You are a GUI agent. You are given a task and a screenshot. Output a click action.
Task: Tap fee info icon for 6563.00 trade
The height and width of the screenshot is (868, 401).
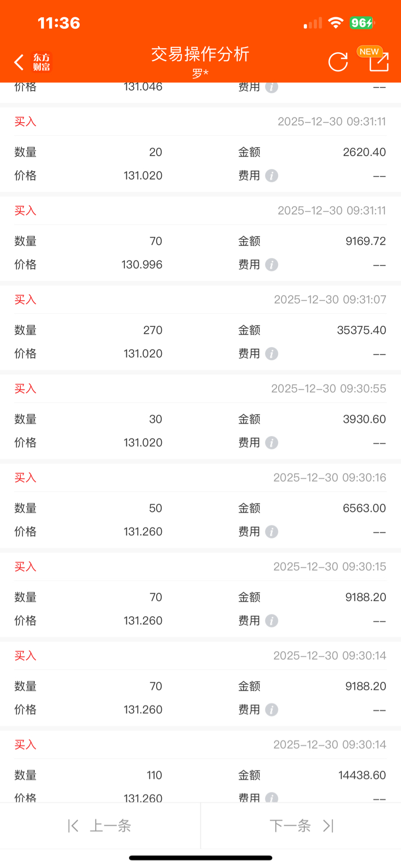pyautogui.click(x=272, y=532)
